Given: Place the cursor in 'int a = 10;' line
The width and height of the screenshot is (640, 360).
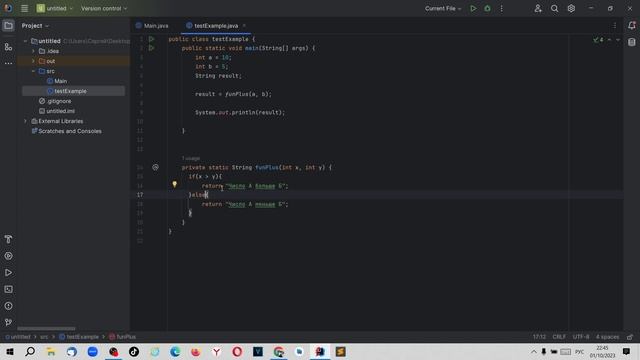Looking at the screenshot, I should coord(213,58).
